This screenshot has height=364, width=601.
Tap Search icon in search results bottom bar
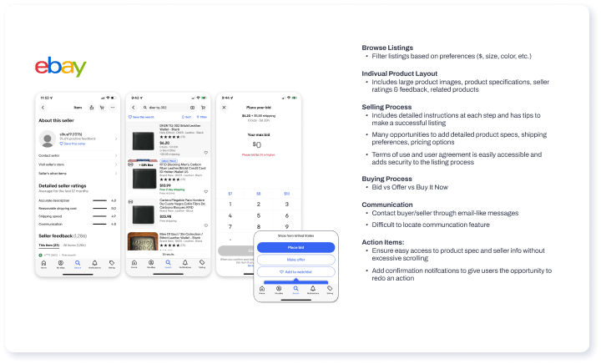pyautogui.click(x=168, y=264)
